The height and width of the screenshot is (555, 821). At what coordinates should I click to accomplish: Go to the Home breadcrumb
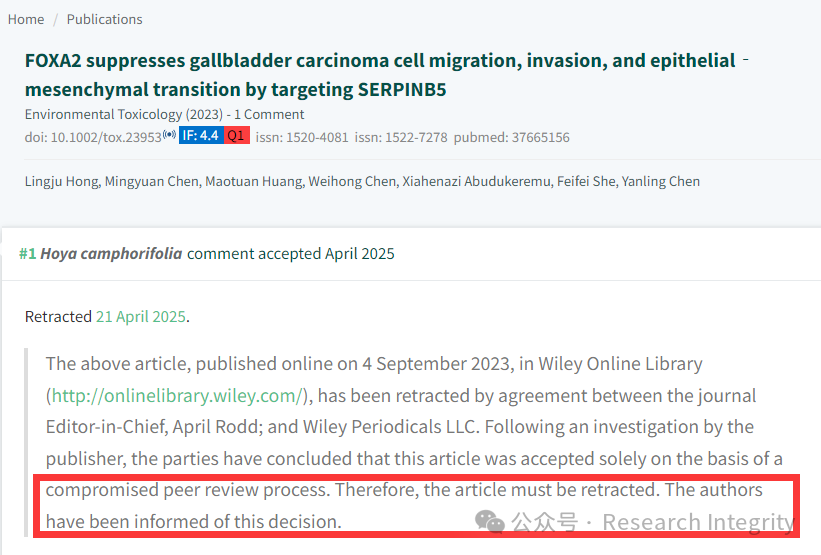pos(26,19)
